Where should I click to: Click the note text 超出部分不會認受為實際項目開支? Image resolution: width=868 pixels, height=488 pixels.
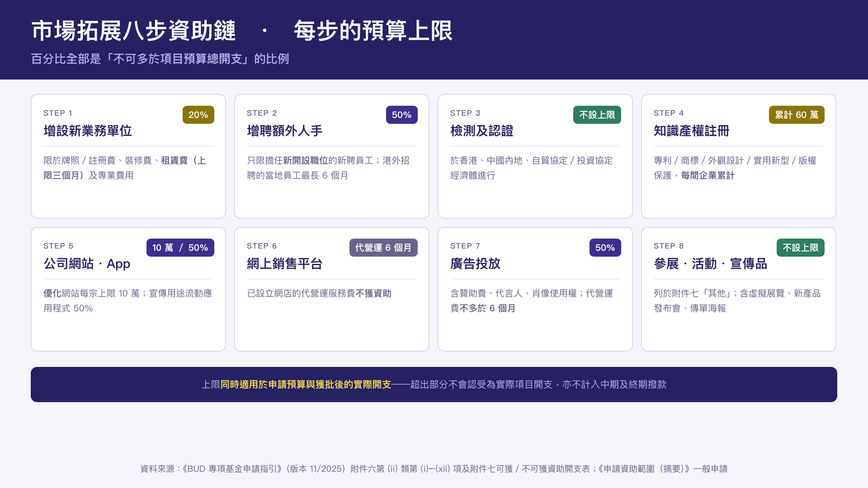tap(481, 385)
